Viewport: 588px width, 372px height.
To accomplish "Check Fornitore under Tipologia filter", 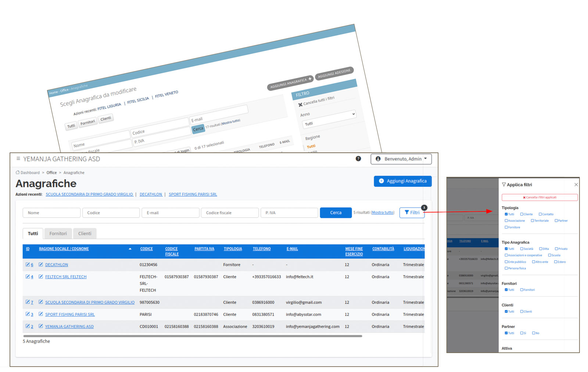I will [x=506, y=228].
